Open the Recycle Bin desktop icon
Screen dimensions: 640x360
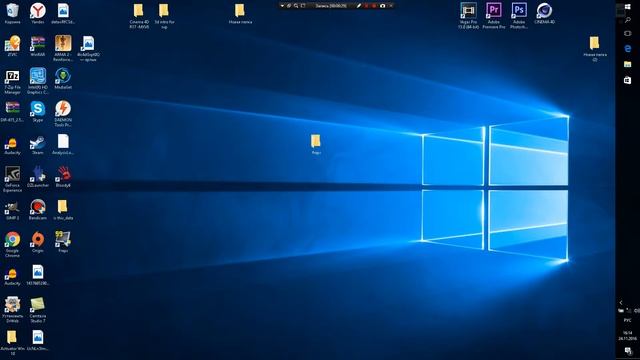[12, 13]
